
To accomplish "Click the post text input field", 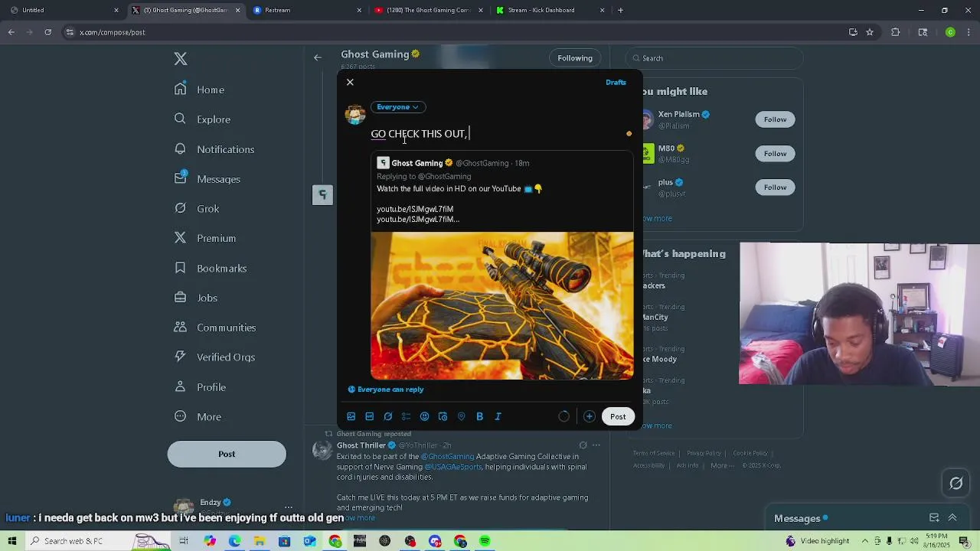I will click(496, 134).
